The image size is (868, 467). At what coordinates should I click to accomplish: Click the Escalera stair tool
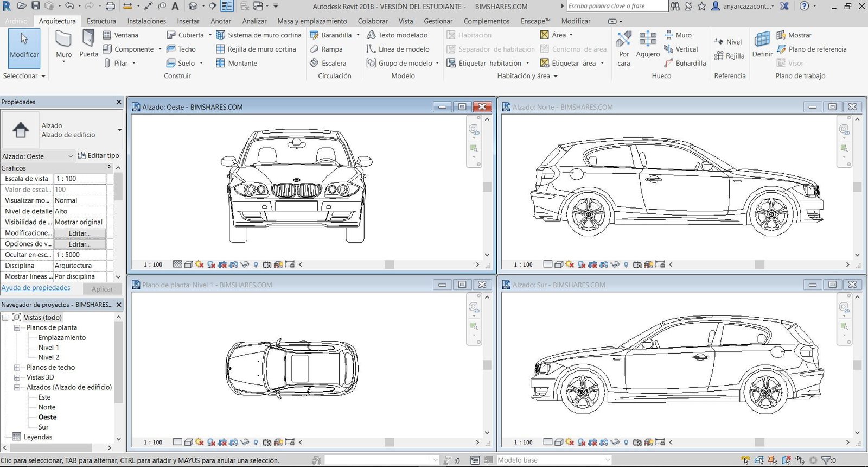[328, 63]
